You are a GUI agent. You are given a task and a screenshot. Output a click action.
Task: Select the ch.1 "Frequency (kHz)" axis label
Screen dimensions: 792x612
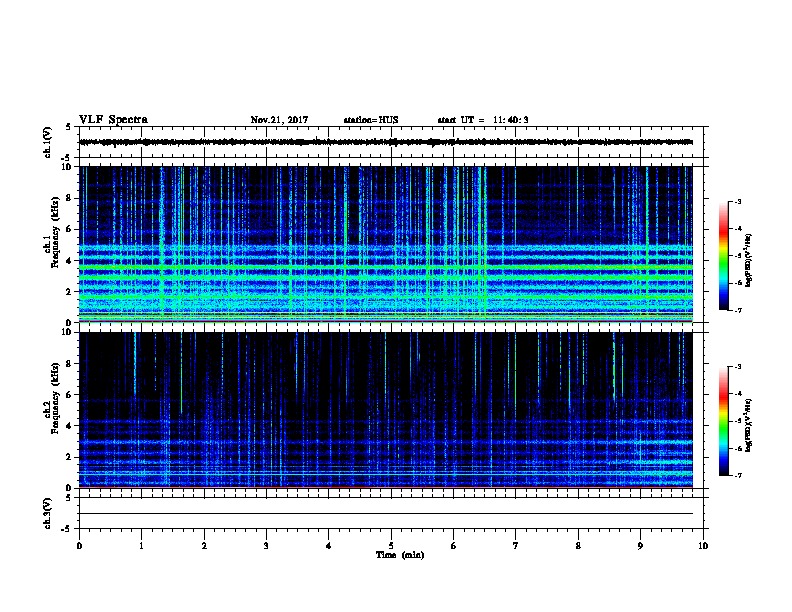click(55, 232)
